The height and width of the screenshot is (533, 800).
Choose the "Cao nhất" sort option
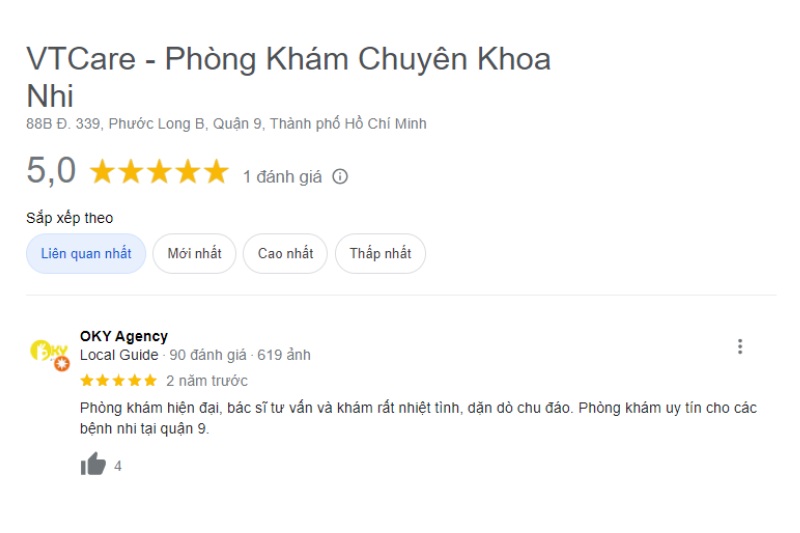pyautogui.click(x=285, y=254)
